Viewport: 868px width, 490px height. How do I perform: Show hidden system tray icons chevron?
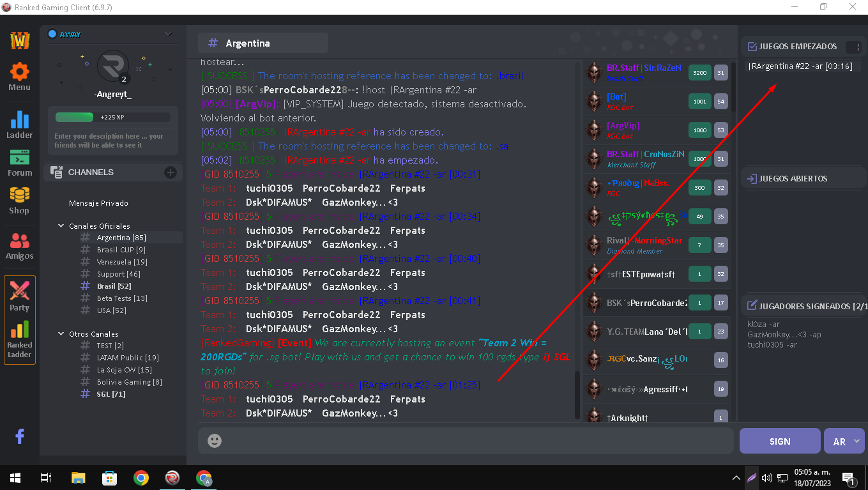736,478
